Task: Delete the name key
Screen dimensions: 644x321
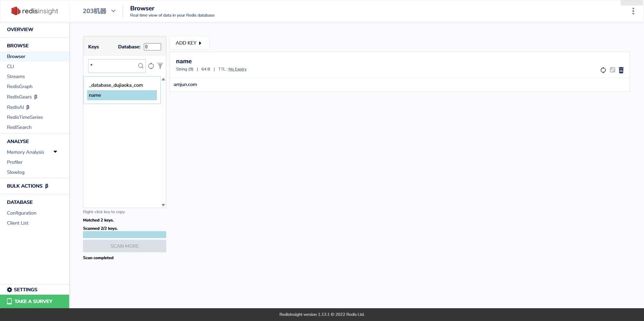Action: [x=621, y=70]
